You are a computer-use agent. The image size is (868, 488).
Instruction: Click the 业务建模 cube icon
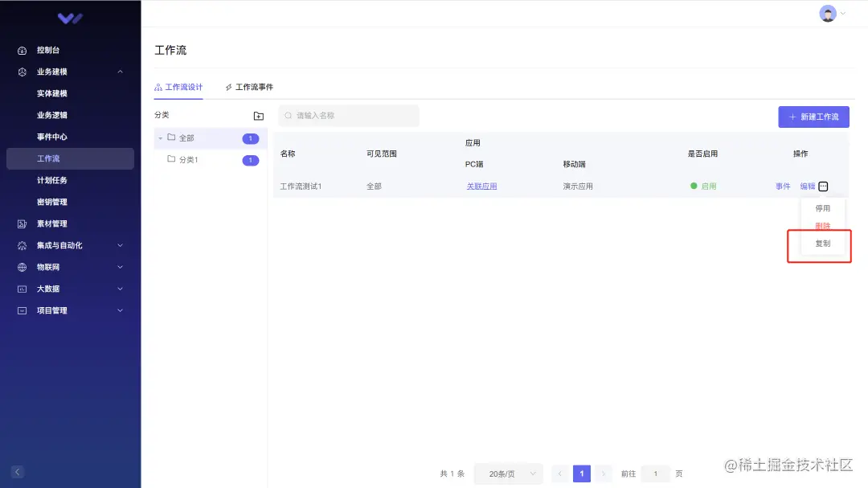(23, 72)
